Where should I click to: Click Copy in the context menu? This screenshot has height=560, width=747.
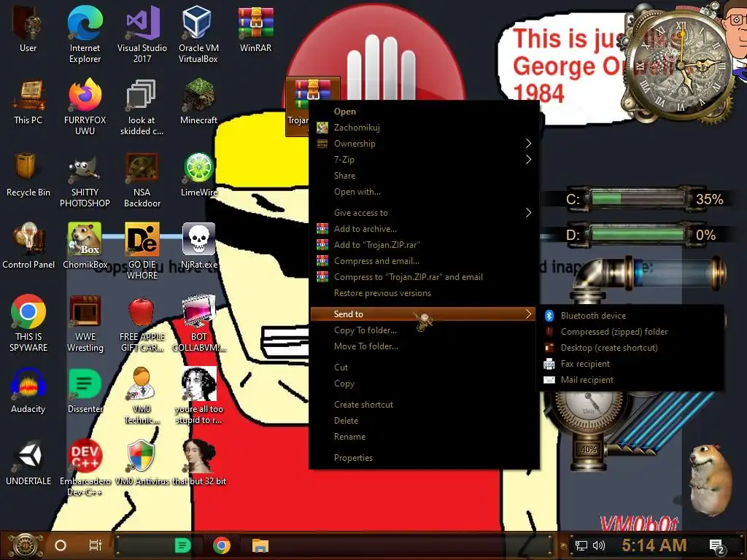tap(424, 384)
